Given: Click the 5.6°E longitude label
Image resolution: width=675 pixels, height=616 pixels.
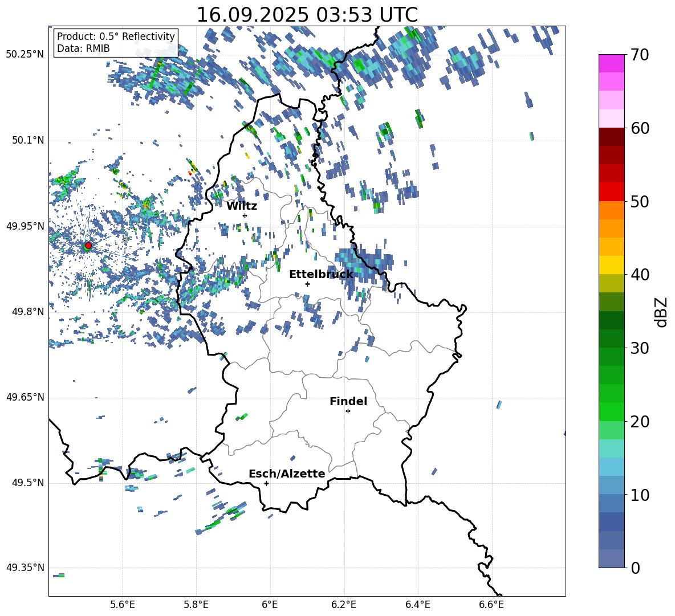Looking at the screenshot, I should (x=123, y=605).
